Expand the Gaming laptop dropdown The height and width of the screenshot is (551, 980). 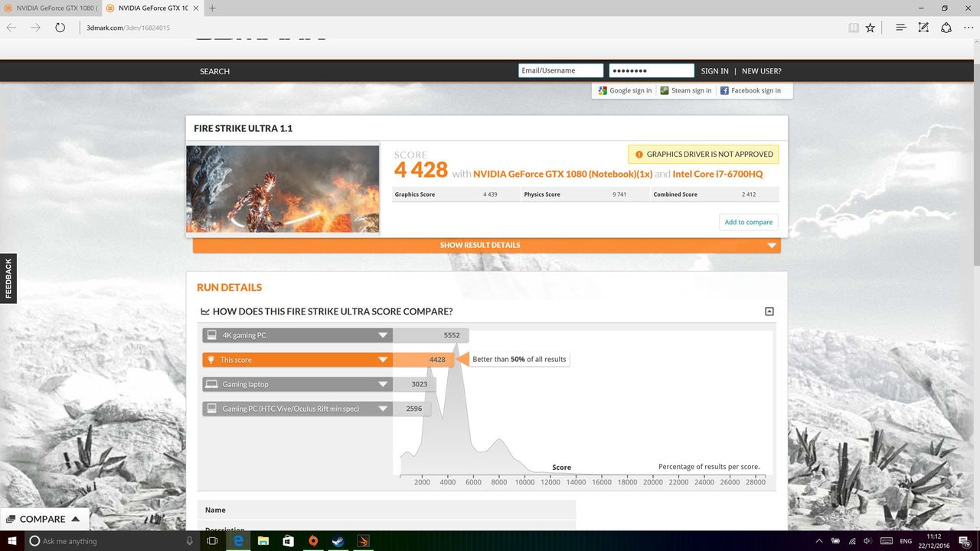pos(383,384)
